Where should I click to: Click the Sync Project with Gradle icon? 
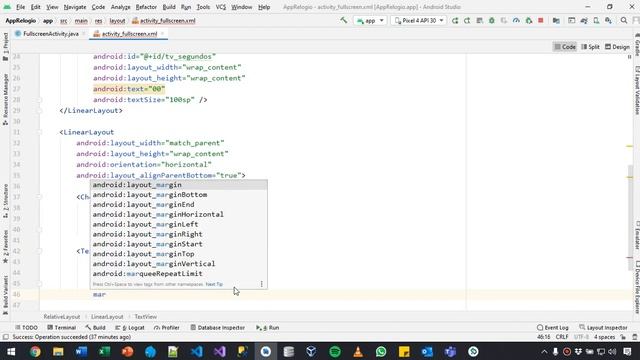[x=584, y=20]
